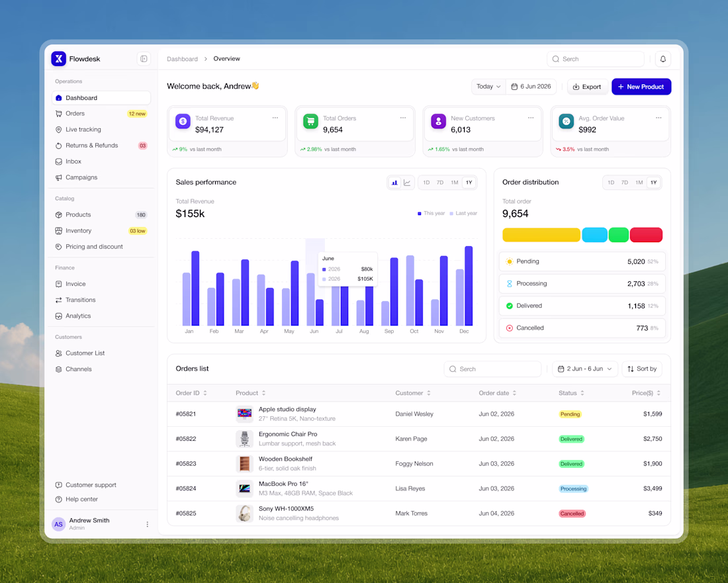Open Channels in the sidebar

click(101, 369)
